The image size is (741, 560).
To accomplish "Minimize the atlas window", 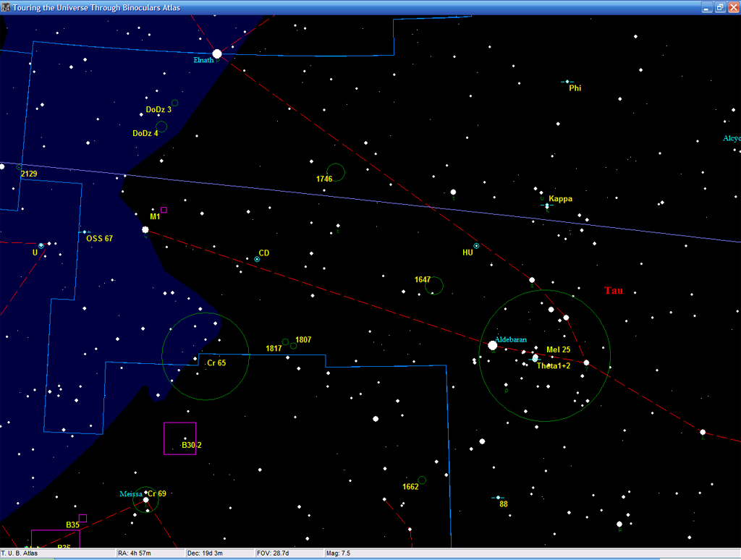I will point(706,7).
